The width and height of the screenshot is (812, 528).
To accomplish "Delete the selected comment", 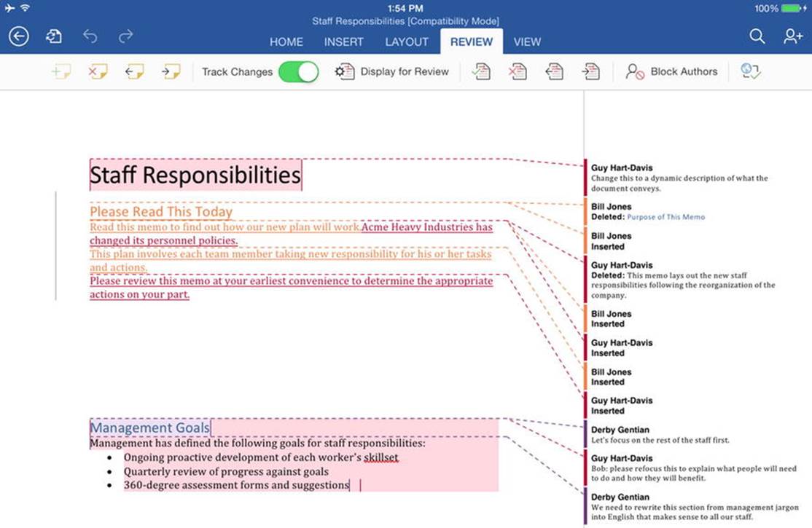I will pyautogui.click(x=98, y=71).
